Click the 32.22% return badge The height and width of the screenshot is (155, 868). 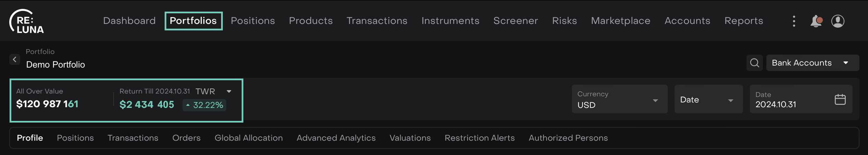point(204,105)
